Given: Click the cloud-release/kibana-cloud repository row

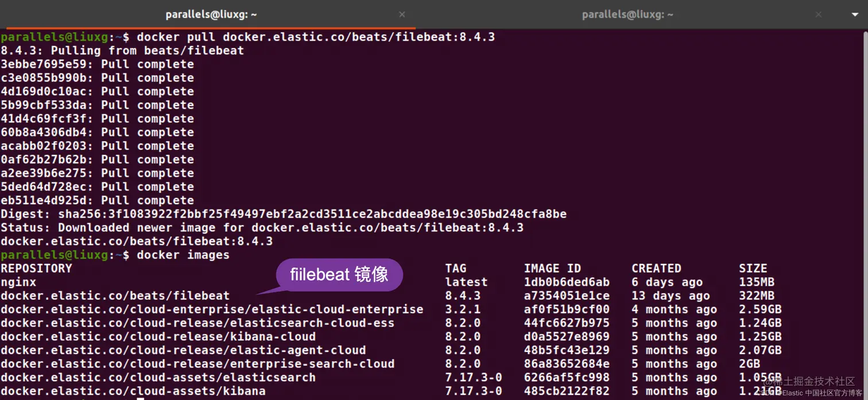Looking at the screenshot, I should point(158,337).
